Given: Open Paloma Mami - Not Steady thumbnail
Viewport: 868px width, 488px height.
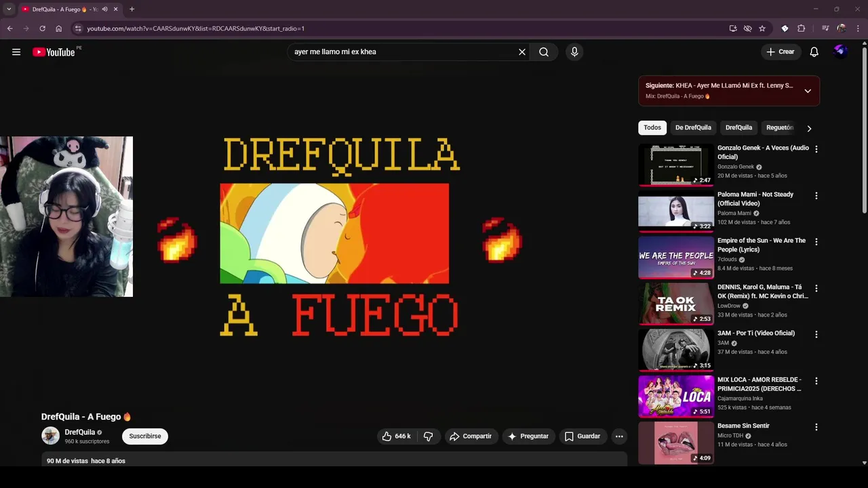Looking at the screenshot, I should point(676,211).
